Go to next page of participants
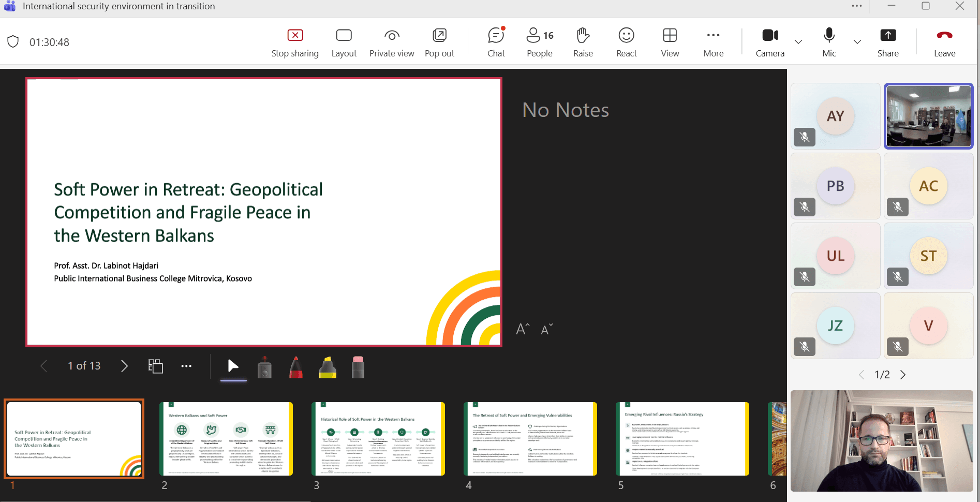Screen dimensions: 980x502 point(903,375)
